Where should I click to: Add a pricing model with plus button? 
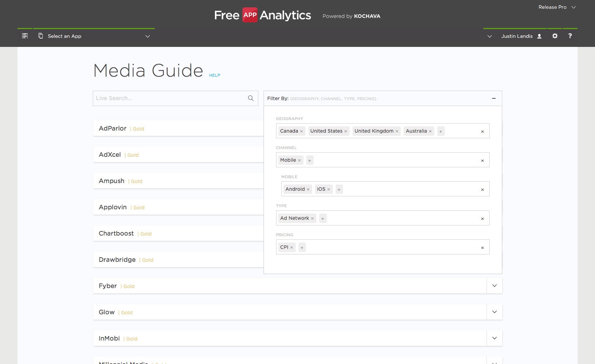pyautogui.click(x=302, y=247)
